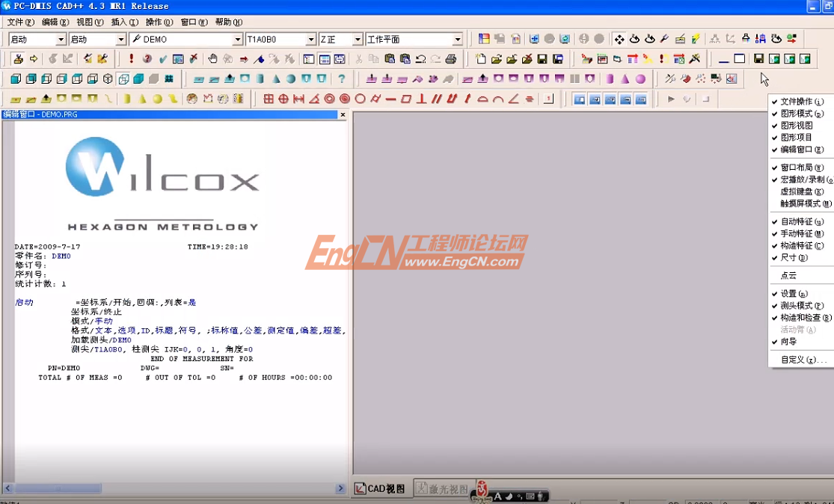Open the 工作平面 workplane dropdown
834x504 pixels.
coord(456,39)
